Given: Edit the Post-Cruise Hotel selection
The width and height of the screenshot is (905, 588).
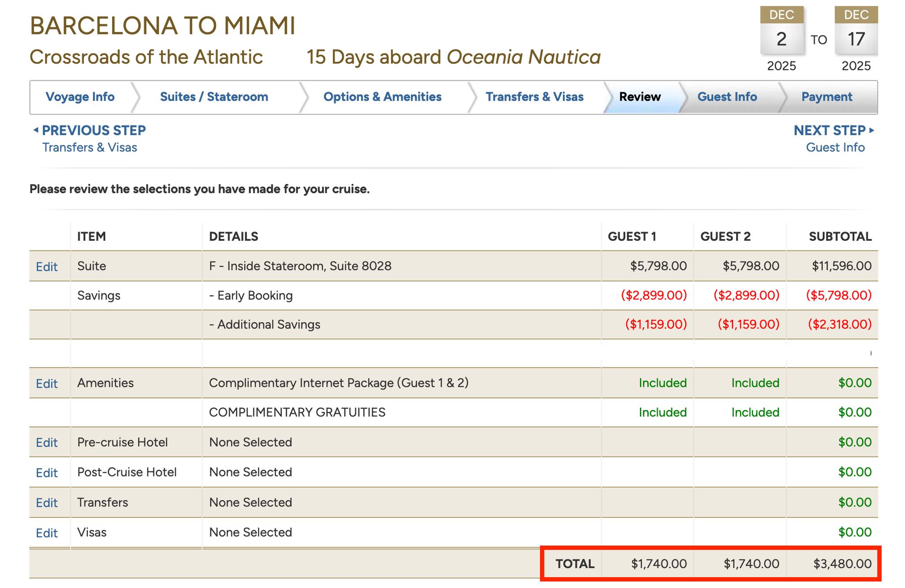Looking at the screenshot, I should tap(47, 473).
